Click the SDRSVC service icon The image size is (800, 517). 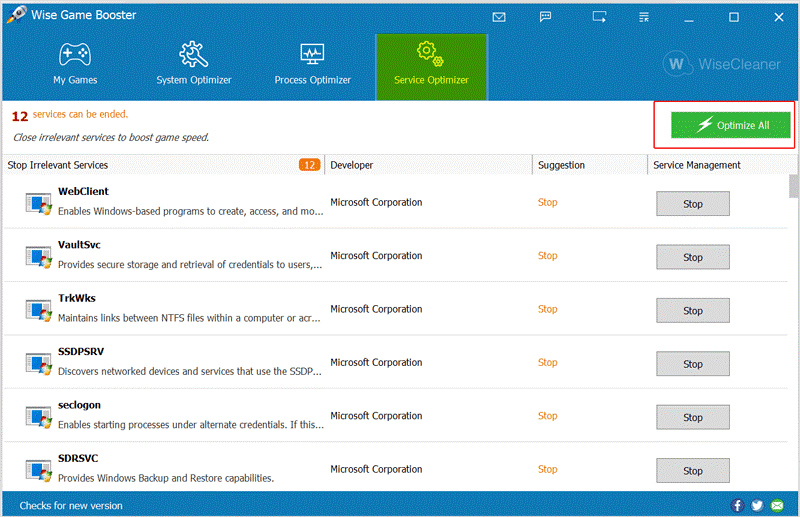[38, 471]
